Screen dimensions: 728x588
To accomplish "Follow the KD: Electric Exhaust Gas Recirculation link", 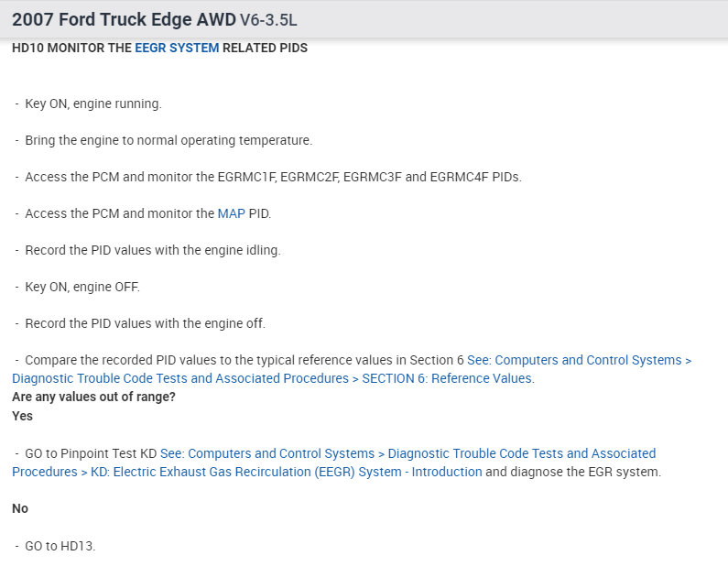I will (247, 472).
